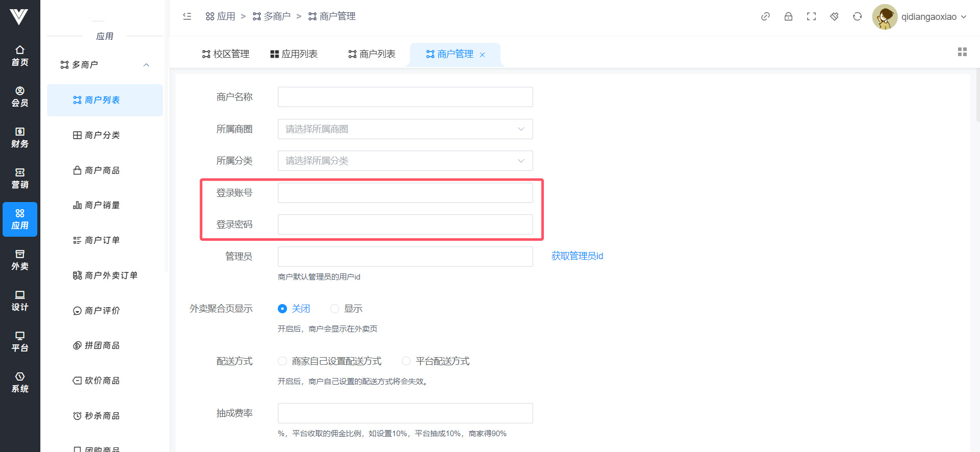Click the 登录账号 input field

(405, 193)
